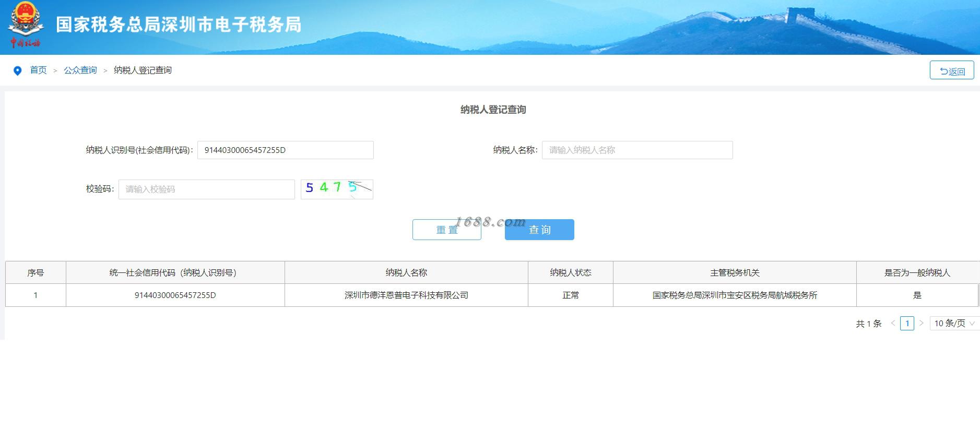This screenshot has height=441, width=980.
Task: Go to 首页 breadcrumb link
Action: 38,70
